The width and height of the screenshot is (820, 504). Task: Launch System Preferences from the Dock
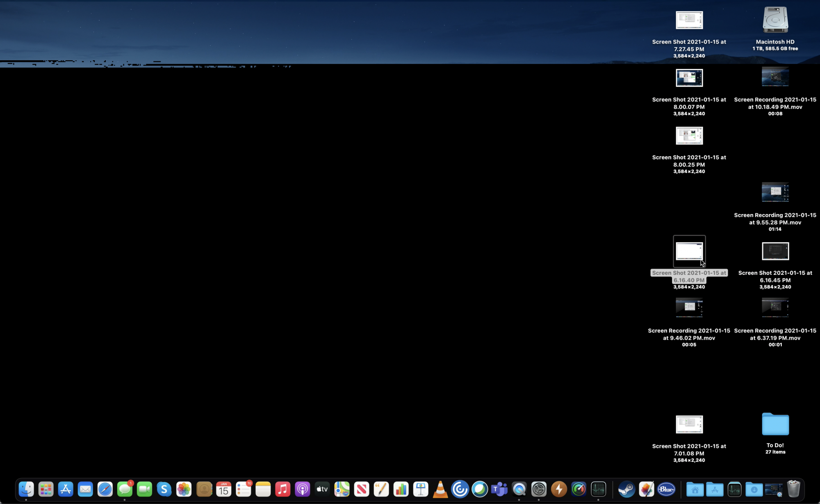click(538, 489)
